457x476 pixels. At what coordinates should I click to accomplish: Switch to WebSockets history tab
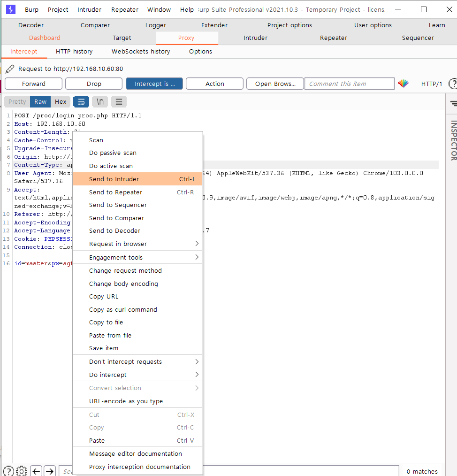(x=141, y=52)
